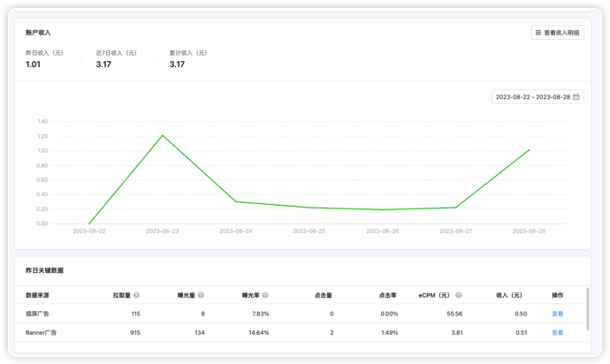View details for 插屏广告 row
610x364 pixels.
[558, 314]
